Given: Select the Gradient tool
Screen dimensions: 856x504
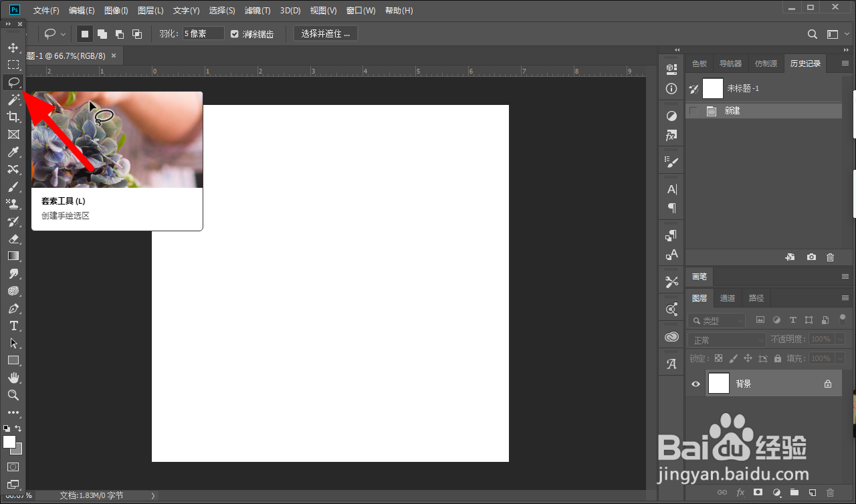Looking at the screenshot, I should point(13,256).
